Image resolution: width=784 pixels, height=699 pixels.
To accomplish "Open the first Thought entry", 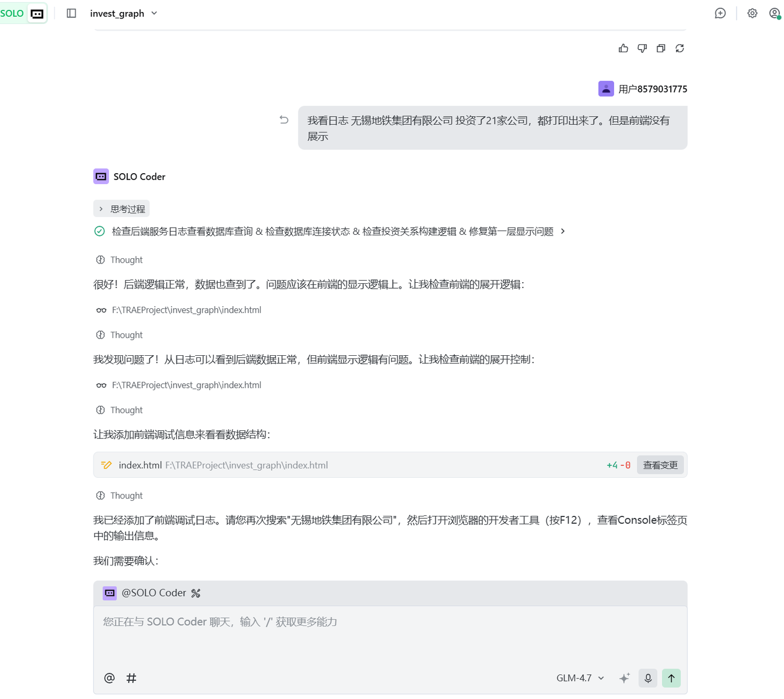I will (119, 260).
